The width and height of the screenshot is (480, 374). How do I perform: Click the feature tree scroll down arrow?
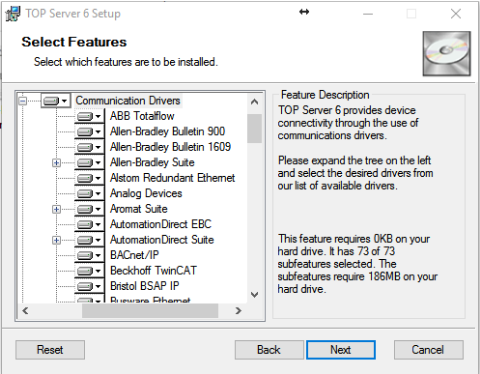click(x=254, y=295)
